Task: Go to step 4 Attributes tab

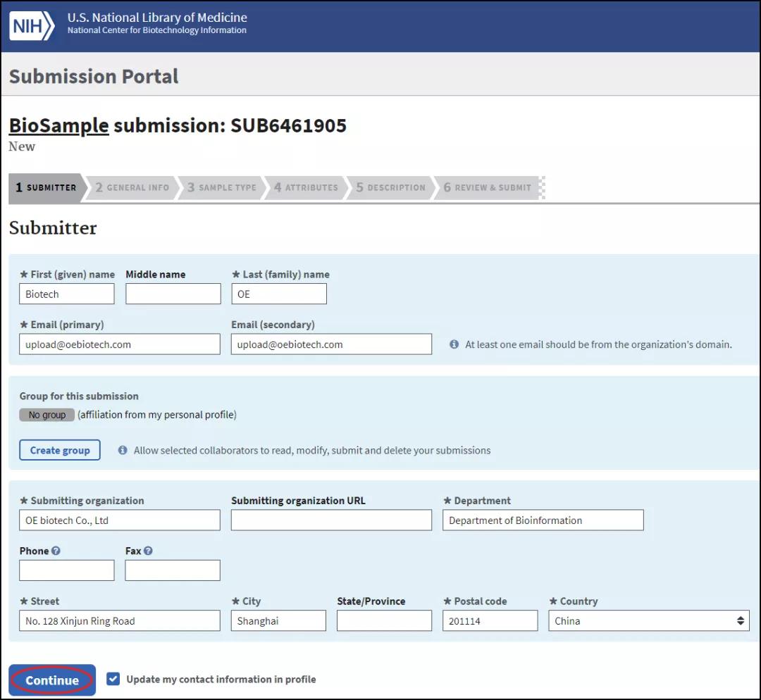Action: point(306,187)
